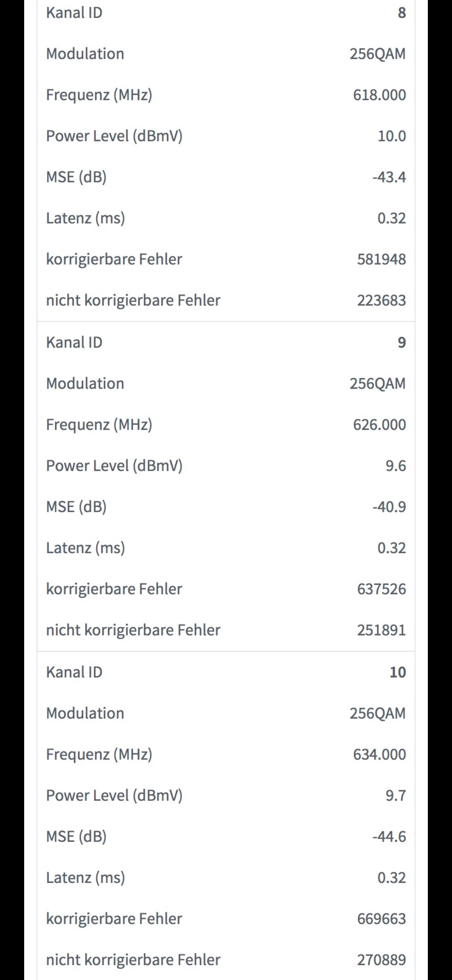Click the Kanal ID value 10
The width and height of the screenshot is (452, 980).
click(398, 672)
